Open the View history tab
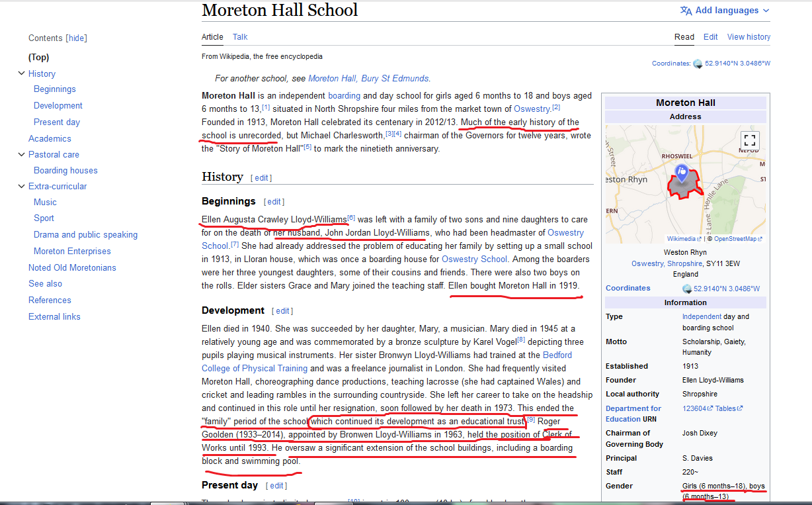The image size is (812, 505). (749, 37)
